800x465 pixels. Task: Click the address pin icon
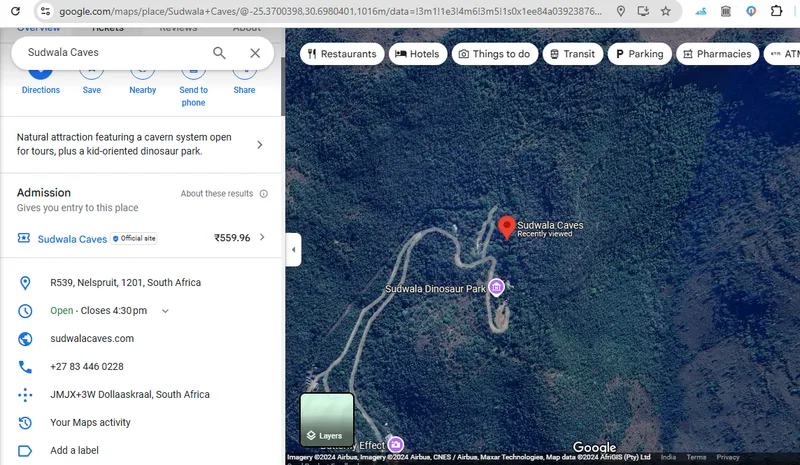coord(25,283)
